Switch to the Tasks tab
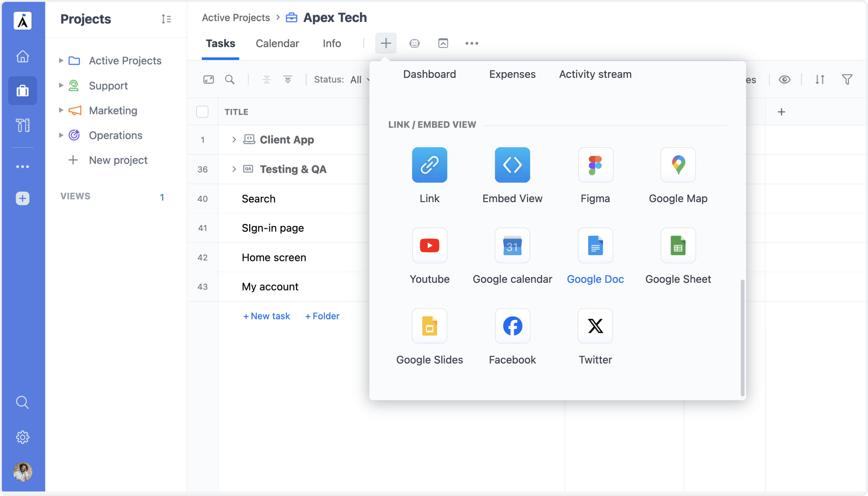The height and width of the screenshot is (496, 868). [220, 44]
